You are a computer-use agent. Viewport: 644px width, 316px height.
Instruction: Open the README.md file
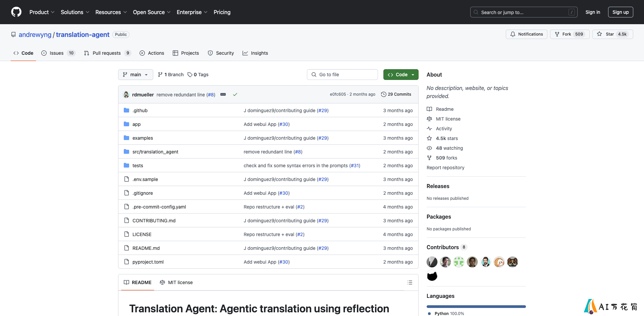146,248
